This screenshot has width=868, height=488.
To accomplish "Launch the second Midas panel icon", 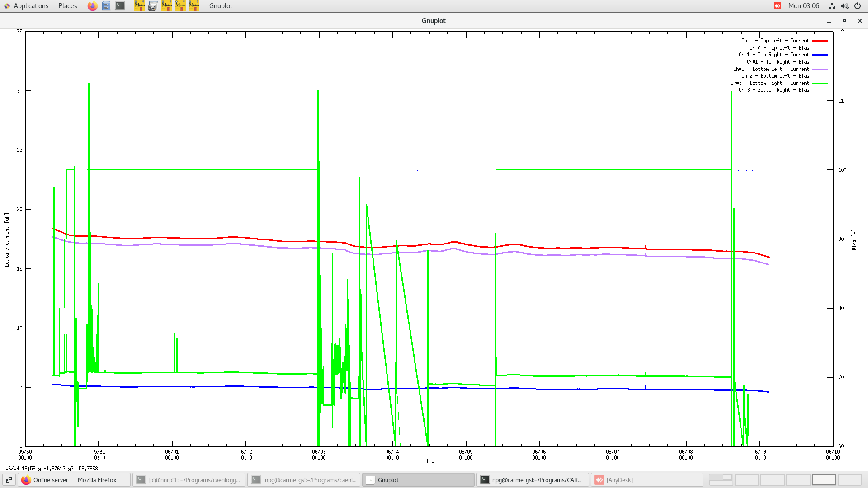I will [x=167, y=6].
